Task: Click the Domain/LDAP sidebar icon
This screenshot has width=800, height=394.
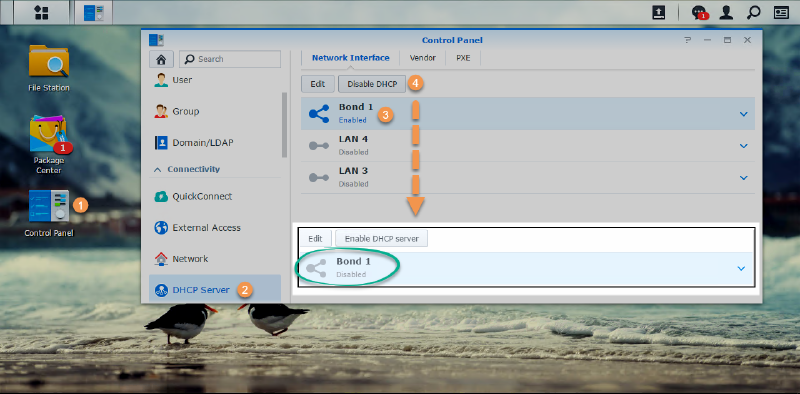Action: (x=161, y=143)
